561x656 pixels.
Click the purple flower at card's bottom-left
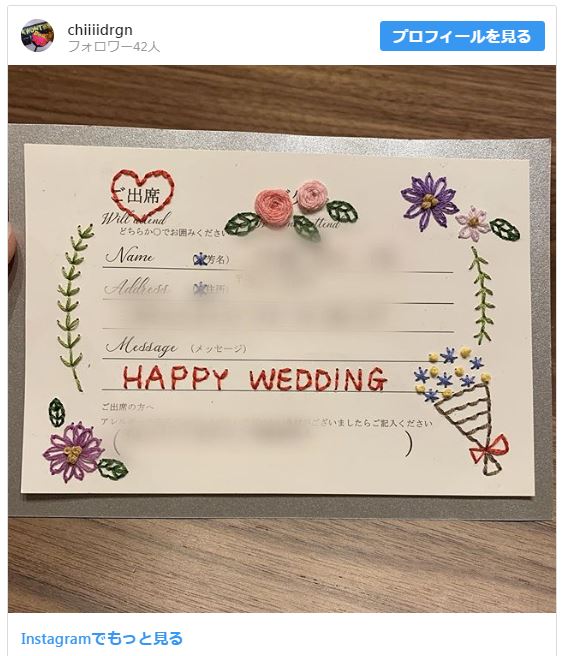pyautogui.click(x=73, y=451)
